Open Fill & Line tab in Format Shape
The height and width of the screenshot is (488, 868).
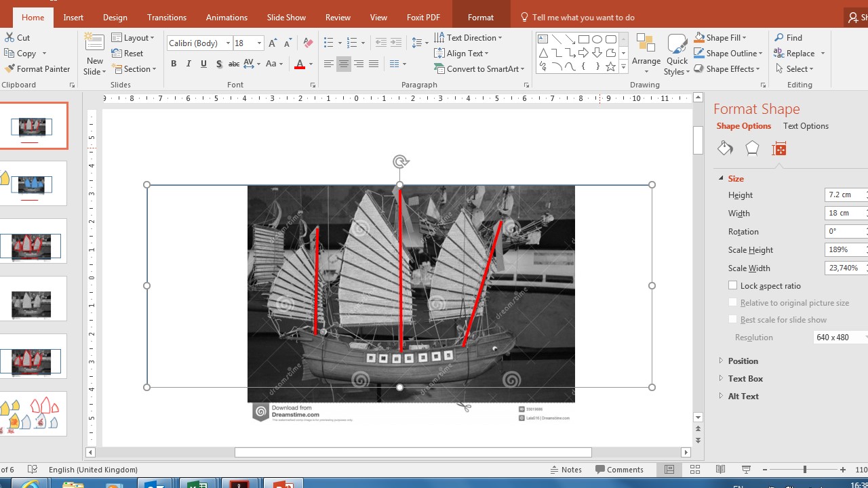pyautogui.click(x=725, y=148)
